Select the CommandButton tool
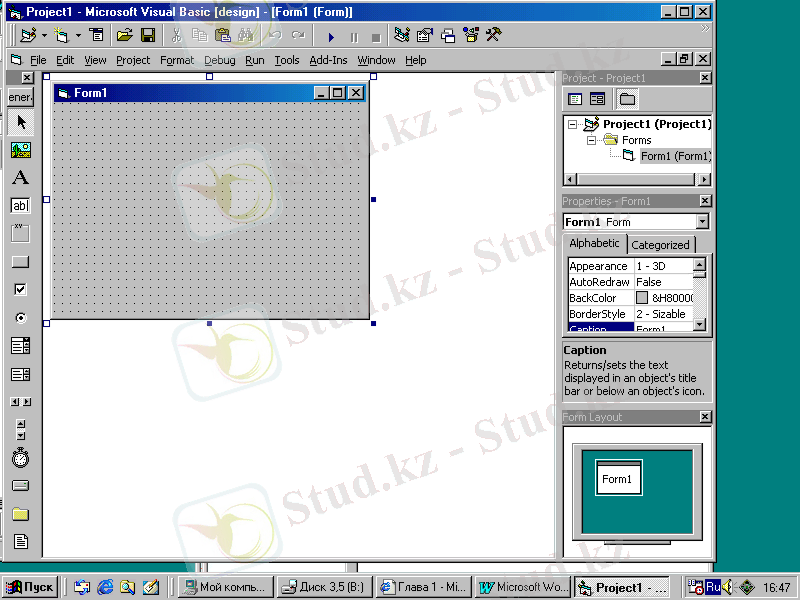The height and width of the screenshot is (600, 800). click(x=20, y=262)
